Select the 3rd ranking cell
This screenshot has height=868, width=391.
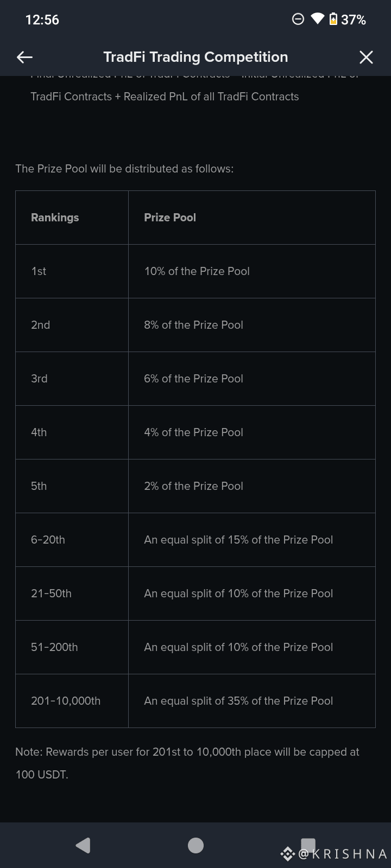39,379
